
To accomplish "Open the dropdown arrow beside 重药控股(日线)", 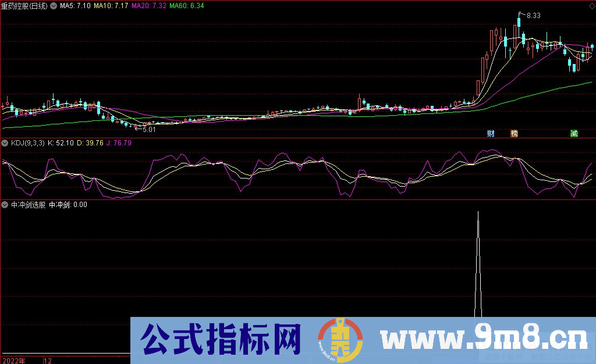I will point(54,6).
